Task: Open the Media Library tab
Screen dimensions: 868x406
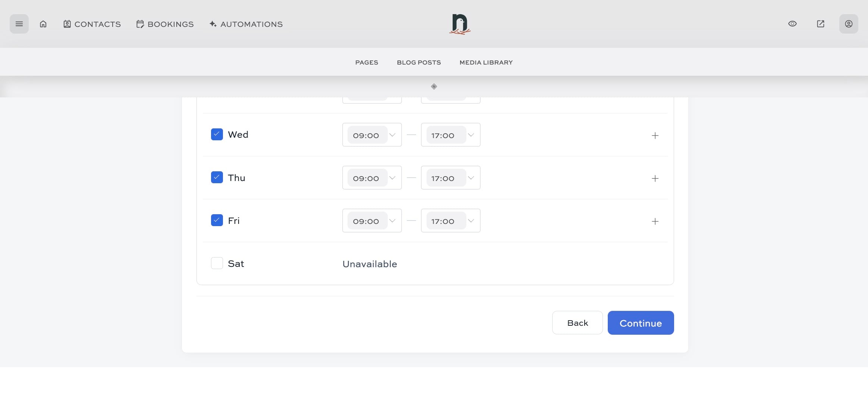Action: 485,62
